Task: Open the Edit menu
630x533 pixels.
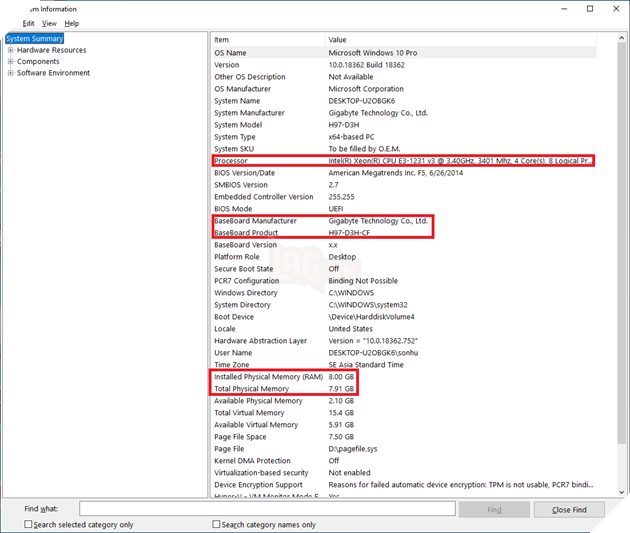Action: pyautogui.click(x=28, y=23)
